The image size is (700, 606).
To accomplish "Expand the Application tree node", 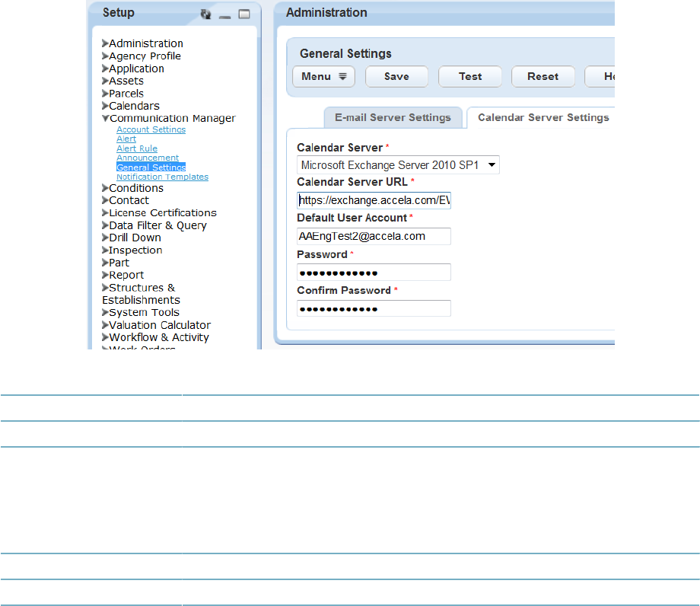I will click(105, 69).
